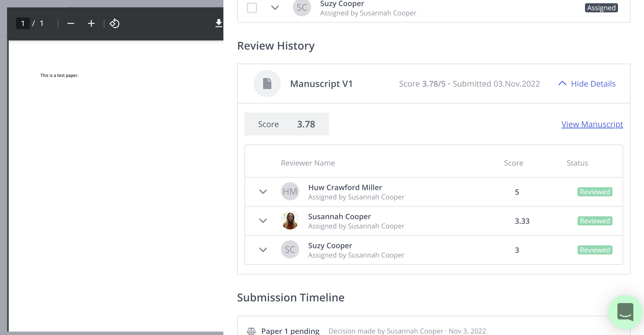
Task: Click the Reviewed badge for Huw Crawford Miller
Action: point(595,192)
